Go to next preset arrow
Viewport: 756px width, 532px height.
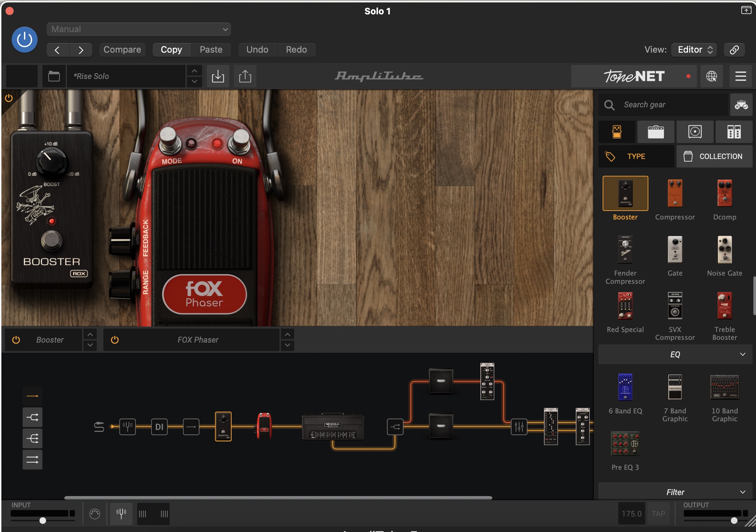81,50
